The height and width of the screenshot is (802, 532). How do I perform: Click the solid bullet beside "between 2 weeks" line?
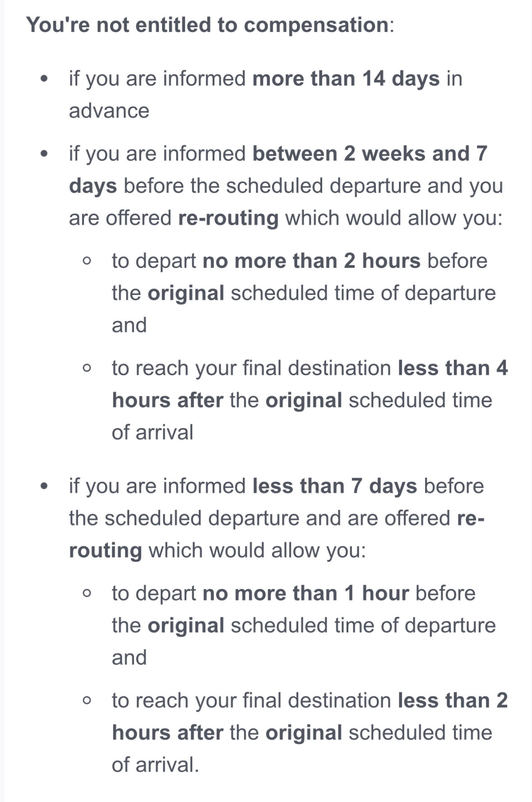click(44, 154)
